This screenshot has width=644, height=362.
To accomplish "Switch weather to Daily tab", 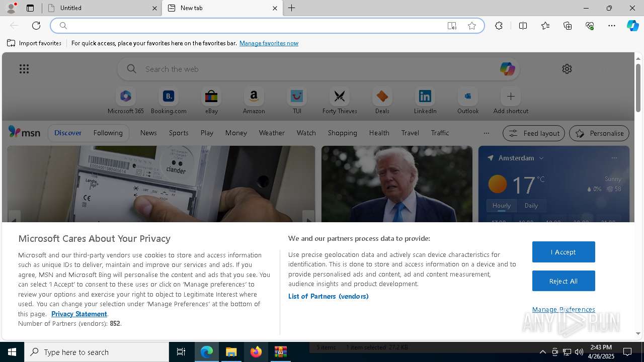I will [531, 206].
